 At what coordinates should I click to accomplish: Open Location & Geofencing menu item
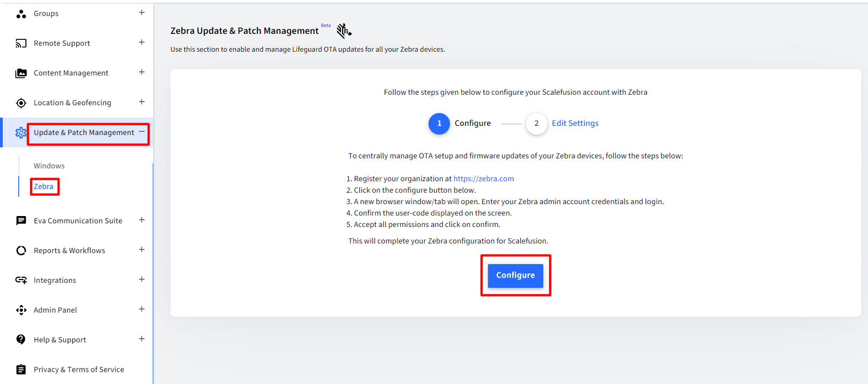click(x=72, y=103)
